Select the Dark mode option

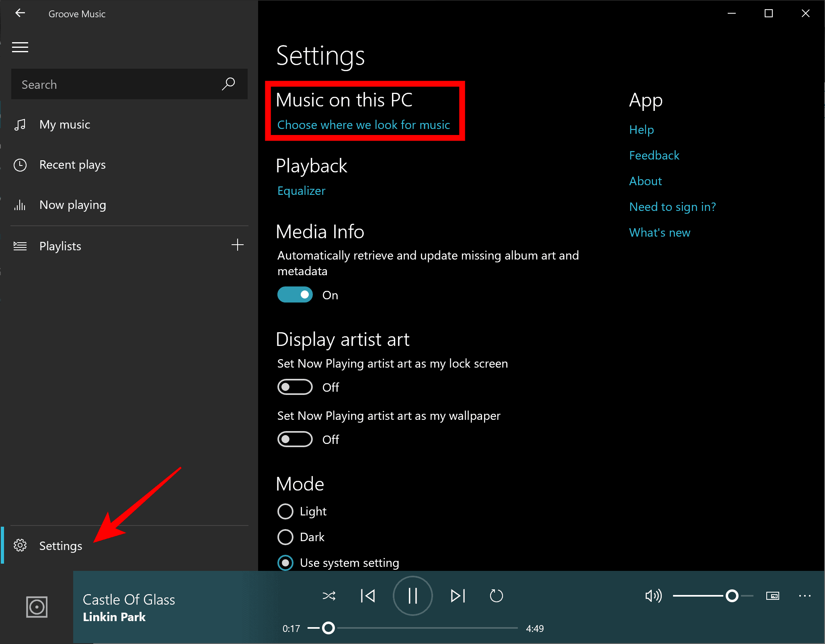coord(285,537)
